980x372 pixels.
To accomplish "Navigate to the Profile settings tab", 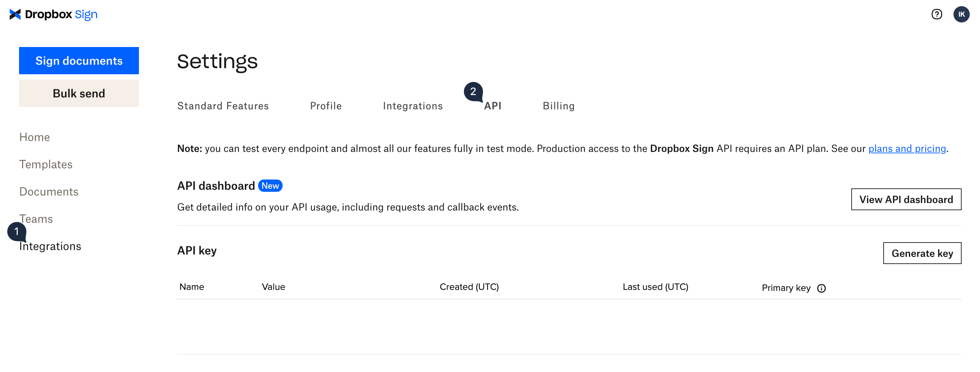I will tap(326, 105).
